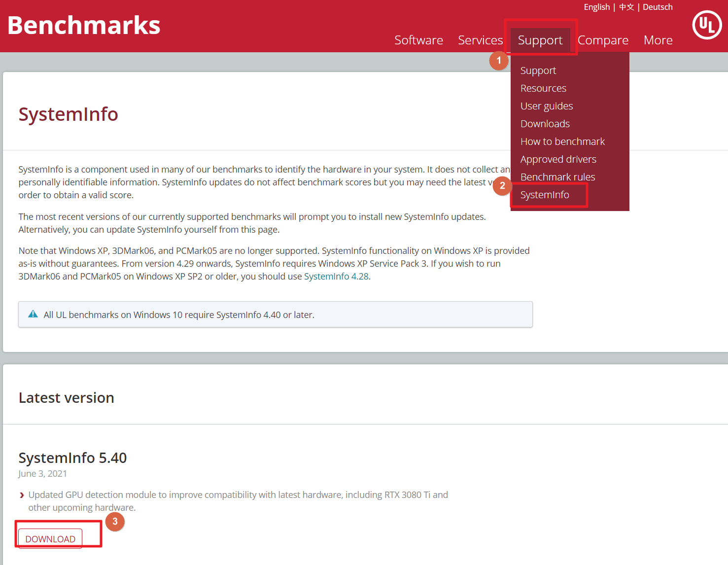The width and height of the screenshot is (728, 565).
Task: Click the red chevron bullet icon
Action: pyautogui.click(x=22, y=495)
